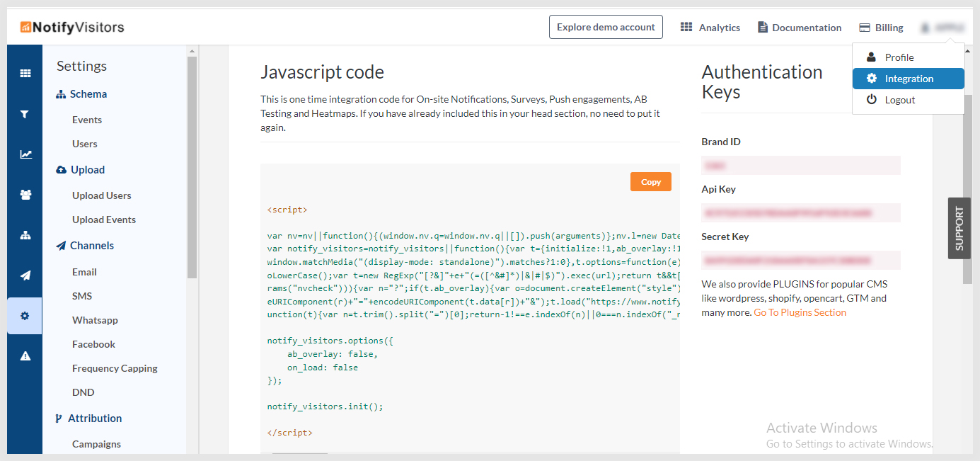Click the Settings sidebar scrollbar
This screenshot has height=461, width=980.
pos(192,166)
